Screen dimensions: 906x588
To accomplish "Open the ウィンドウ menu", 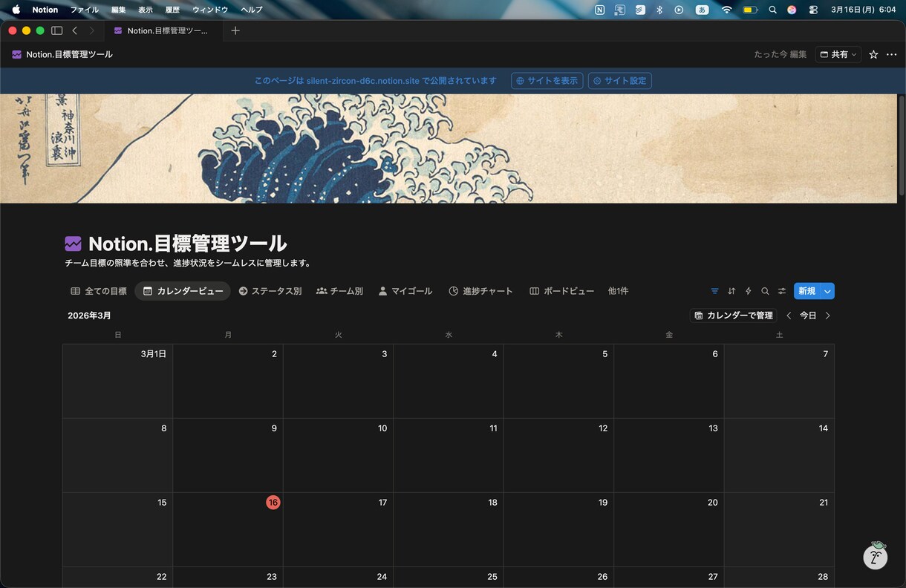I will click(x=210, y=10).
